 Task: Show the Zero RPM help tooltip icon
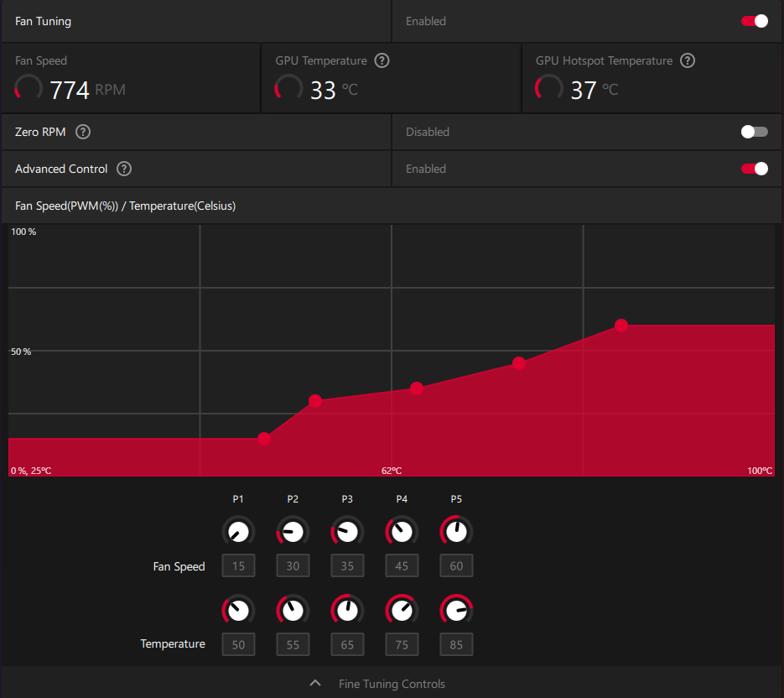pos(83,132)
